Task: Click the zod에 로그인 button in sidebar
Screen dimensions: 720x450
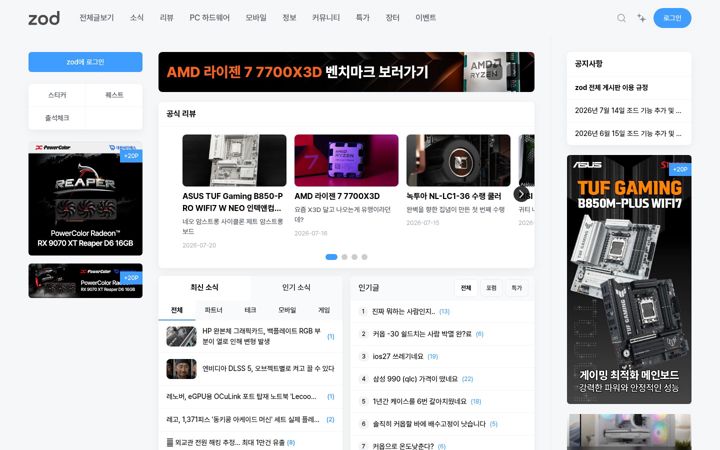Action: (85, 62)
